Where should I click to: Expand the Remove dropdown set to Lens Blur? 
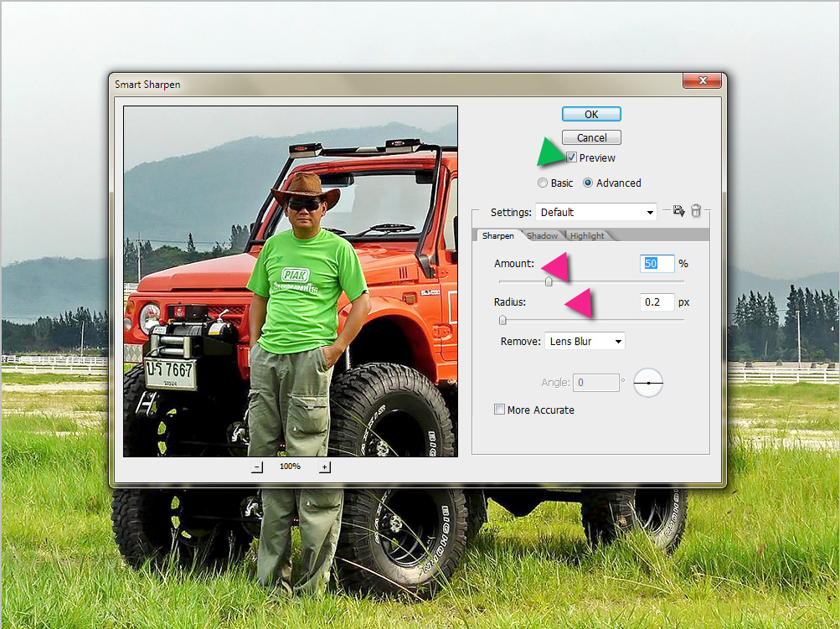(585, 341)
